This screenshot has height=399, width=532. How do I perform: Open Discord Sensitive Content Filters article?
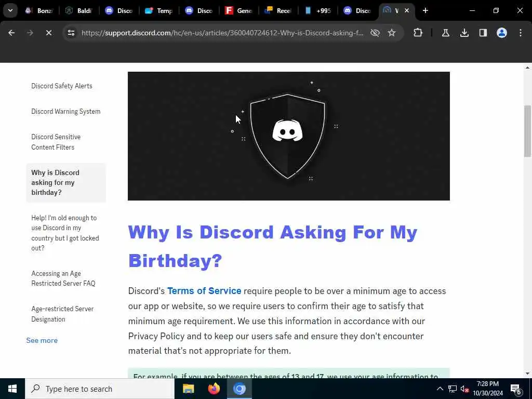(56, 142)
